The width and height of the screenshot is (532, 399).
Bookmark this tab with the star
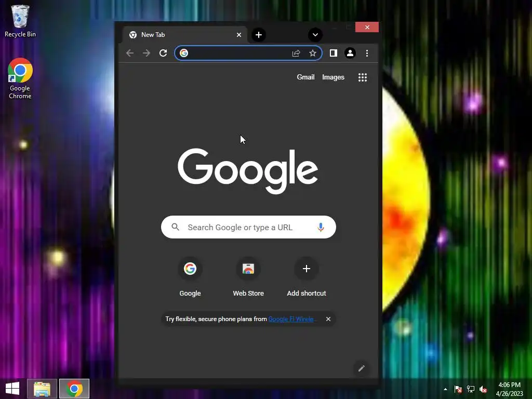coord(313,54)
